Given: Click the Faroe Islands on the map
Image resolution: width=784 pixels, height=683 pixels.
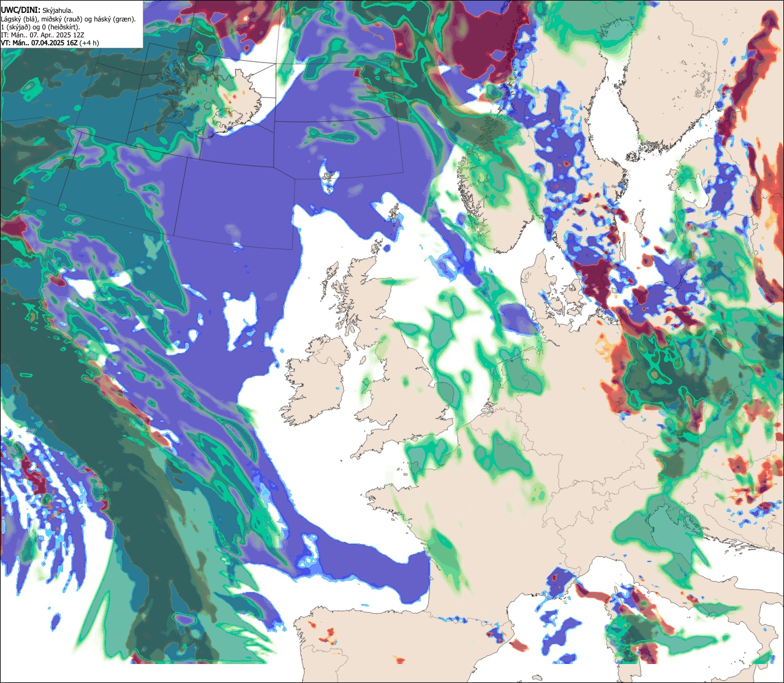Looking at the screenshot, I should pyautogui.click(x=330, y=178).
